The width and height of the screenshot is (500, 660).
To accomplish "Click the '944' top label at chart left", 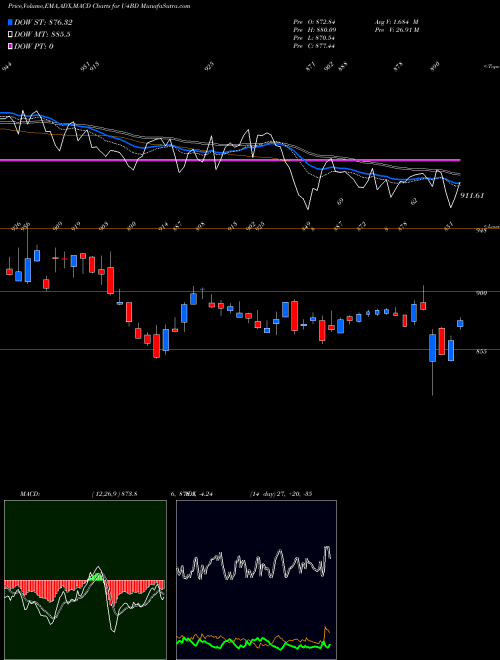I will coord(7,66).
